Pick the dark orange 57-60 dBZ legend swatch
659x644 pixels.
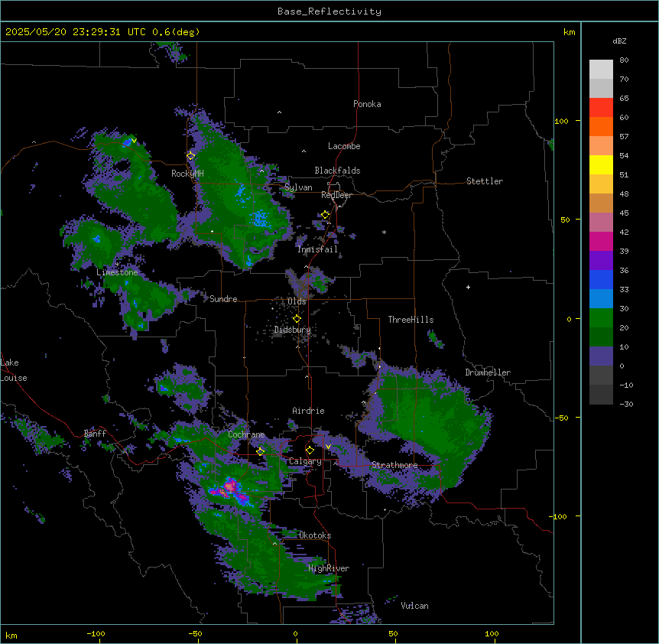click(x=601, y=126)
